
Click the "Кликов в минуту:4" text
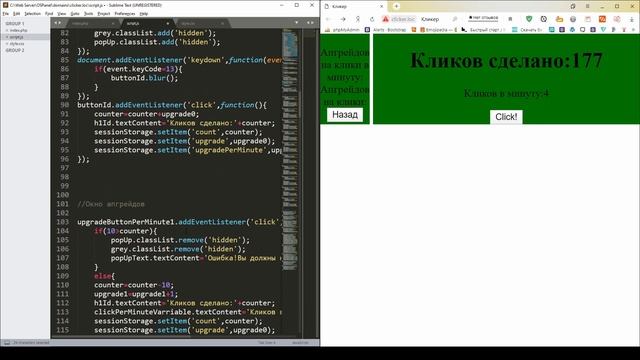click(506, 93)
